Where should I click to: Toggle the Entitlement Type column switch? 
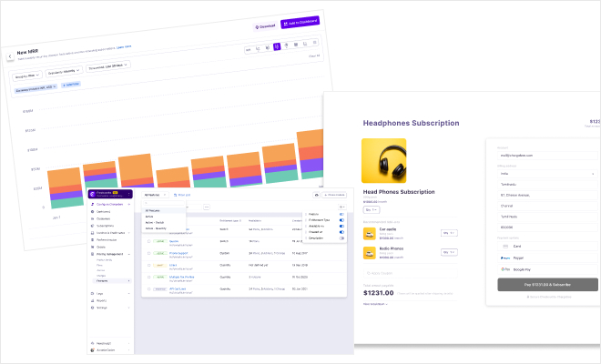click(x=341, y=219)
